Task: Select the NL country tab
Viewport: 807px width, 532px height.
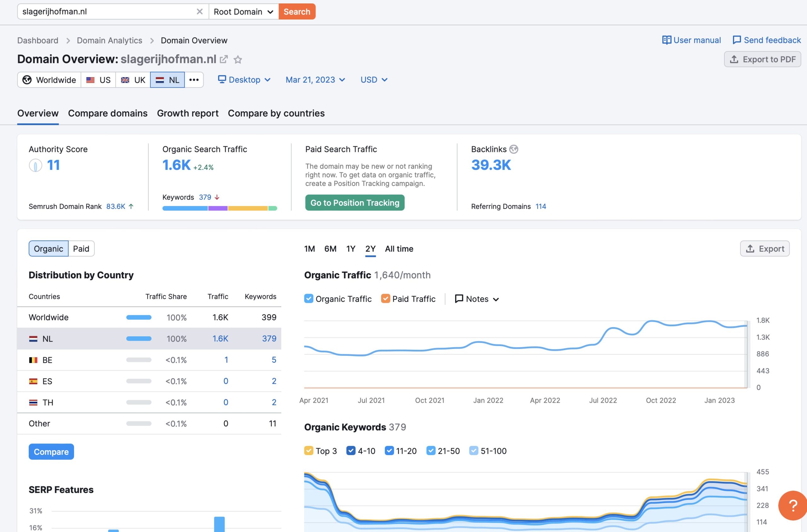Action: click(167, 80)
